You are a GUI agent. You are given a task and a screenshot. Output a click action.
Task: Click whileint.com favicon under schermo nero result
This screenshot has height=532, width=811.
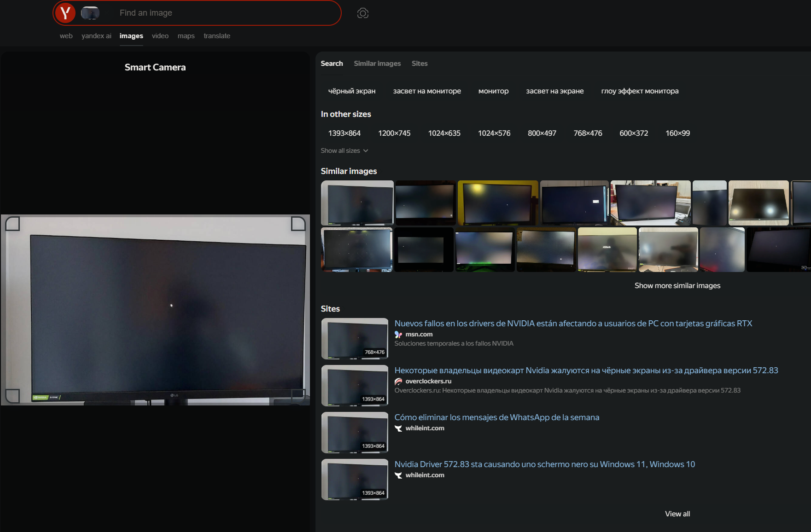398,475
